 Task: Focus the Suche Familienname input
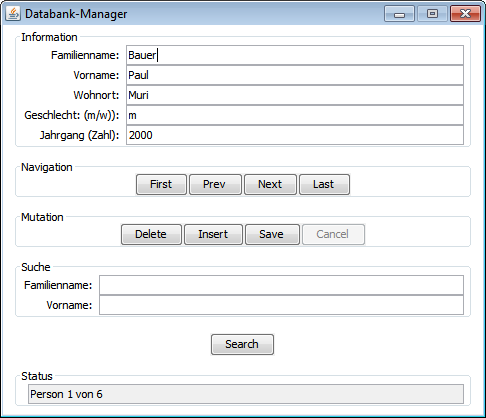click(281, 285)
